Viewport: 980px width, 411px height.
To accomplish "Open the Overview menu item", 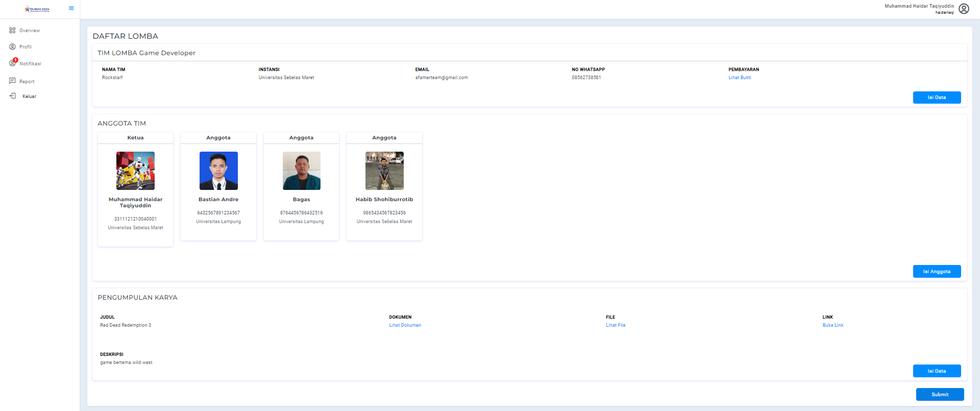I will (30, 31).
